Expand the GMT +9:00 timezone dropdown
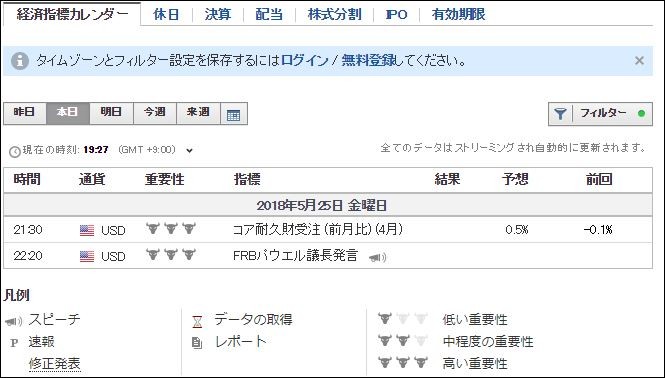The image size is (665, 378). tap(190, 150)
